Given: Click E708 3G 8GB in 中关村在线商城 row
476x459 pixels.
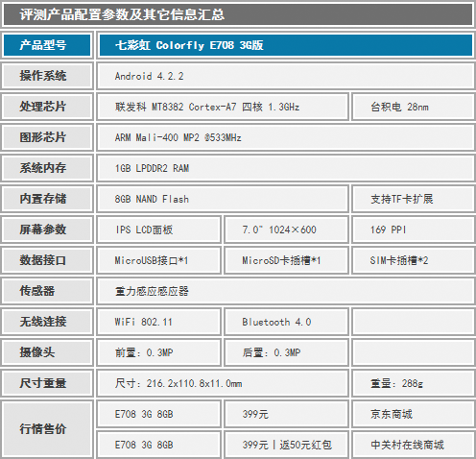Looking at the screenshot, I should pyautogui.click(x=159, y=445).
